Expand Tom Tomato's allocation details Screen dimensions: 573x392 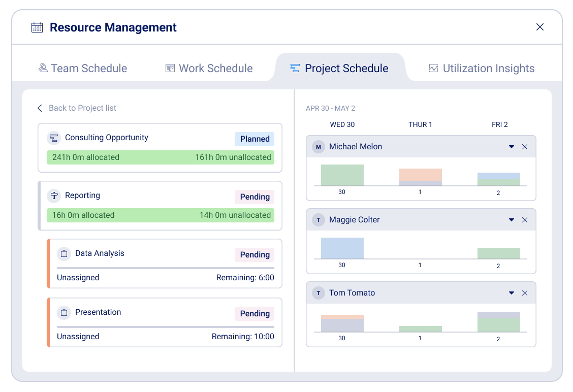[x=512, y=293]
